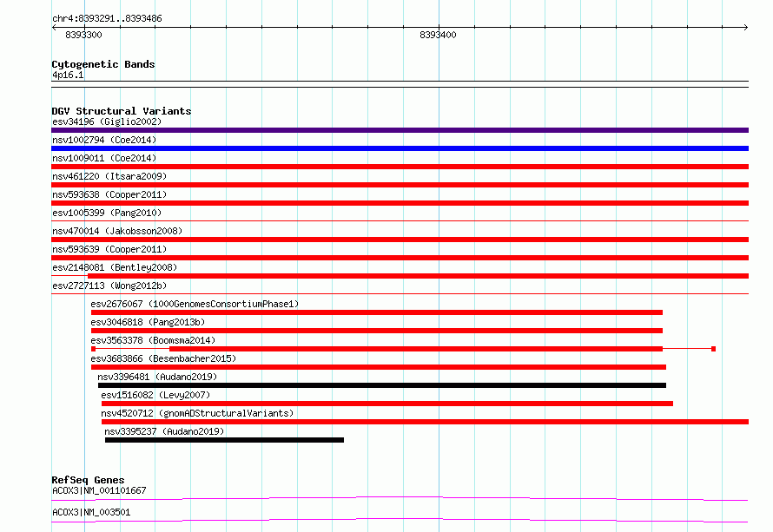
Task: Select the 4p16.1 band label
Action: pos(68,75)
